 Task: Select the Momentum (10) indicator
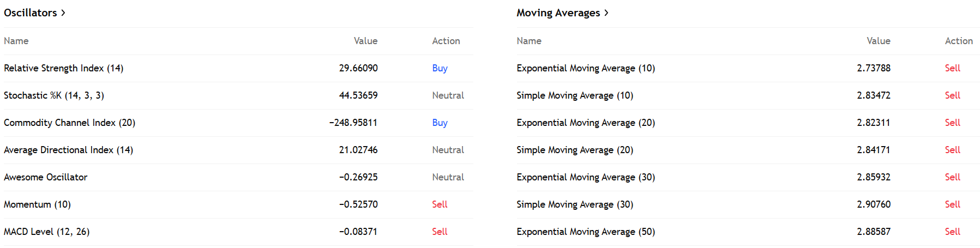[37, 204]
